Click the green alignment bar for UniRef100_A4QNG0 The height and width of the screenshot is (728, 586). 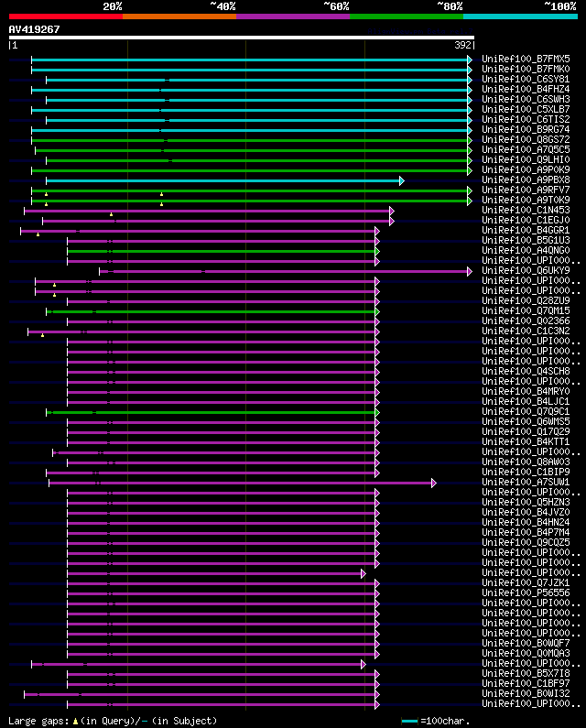click(221, 251)
